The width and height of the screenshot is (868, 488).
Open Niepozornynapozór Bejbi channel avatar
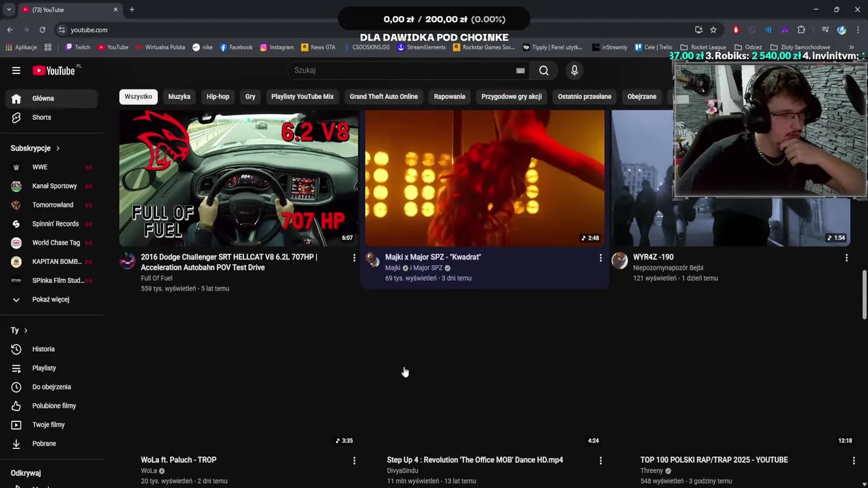[x=620, y=261]
